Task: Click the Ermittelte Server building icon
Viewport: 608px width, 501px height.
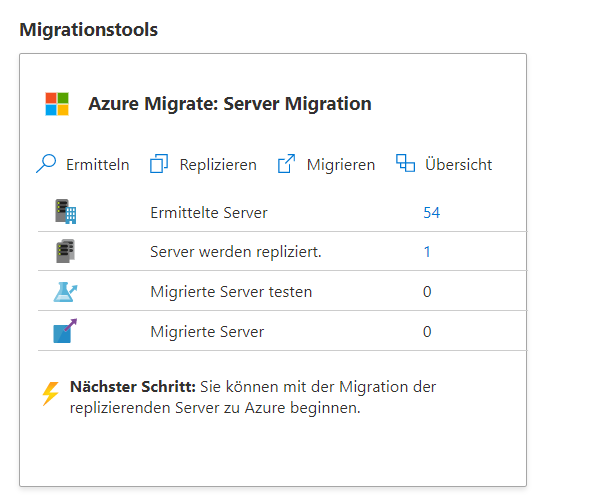Action: [66, 211]
